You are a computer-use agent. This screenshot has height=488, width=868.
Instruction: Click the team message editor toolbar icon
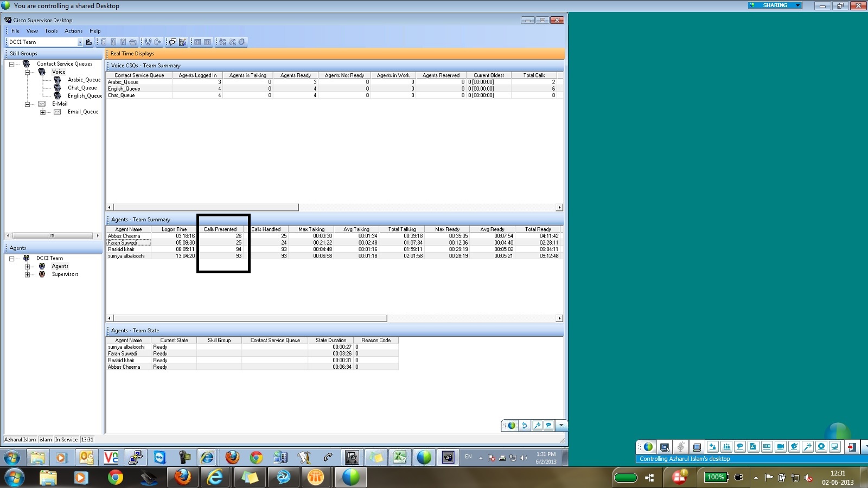(x=182, y=42)
